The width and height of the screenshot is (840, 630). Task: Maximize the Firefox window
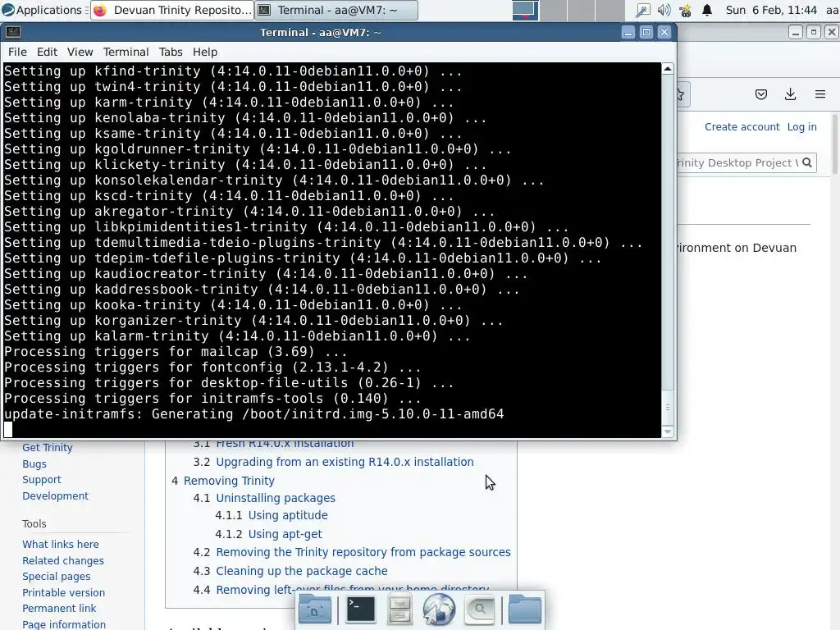click(814, 33)
